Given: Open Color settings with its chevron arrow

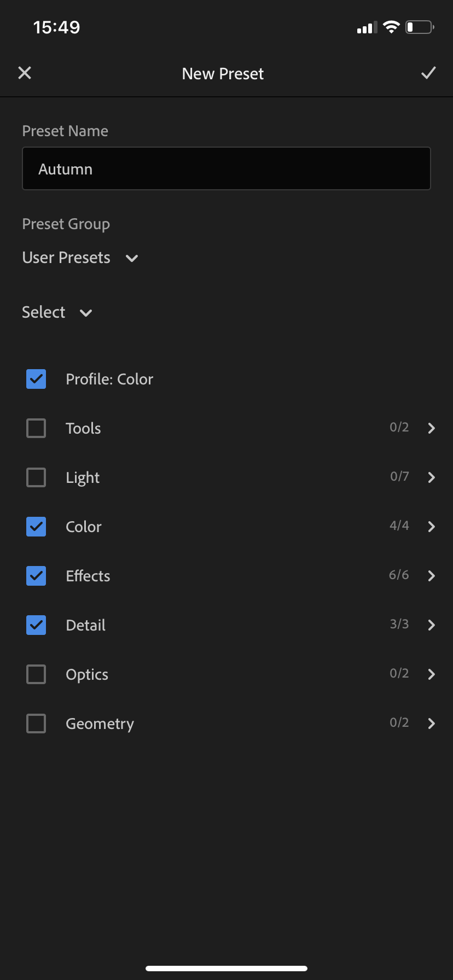Looking at the screenshot, I should click(432, 527).
